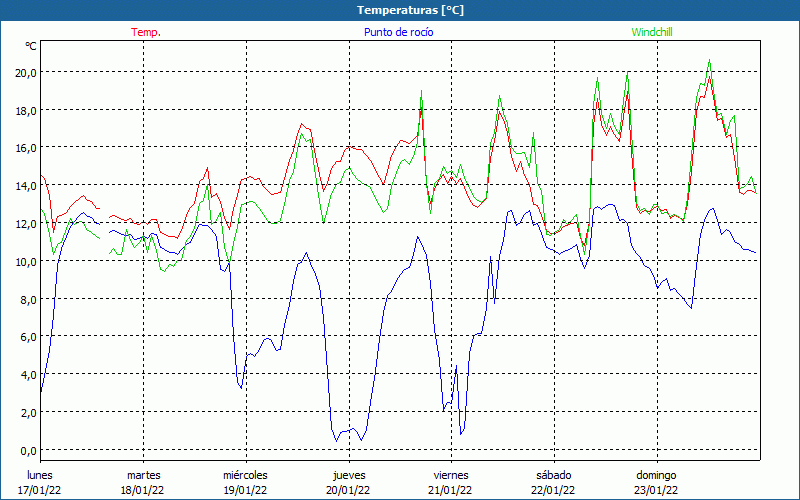Click the '20,0' y-axis value
The image size is (800, 500).
pos(26,72)
